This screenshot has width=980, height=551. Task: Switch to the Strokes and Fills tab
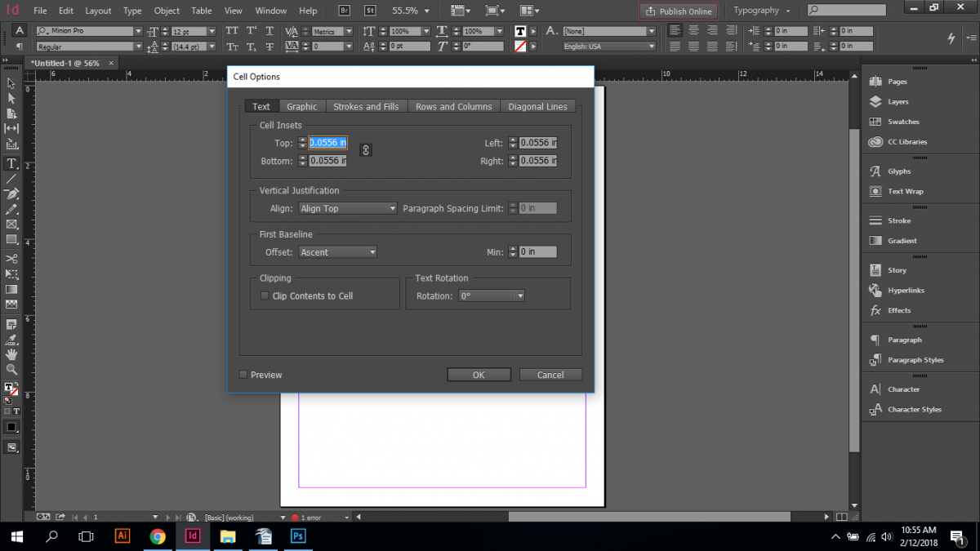366,106
